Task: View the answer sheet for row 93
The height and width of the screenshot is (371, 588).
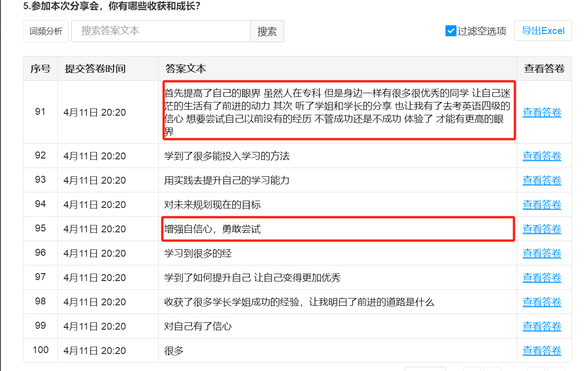Action: point(542,180)
